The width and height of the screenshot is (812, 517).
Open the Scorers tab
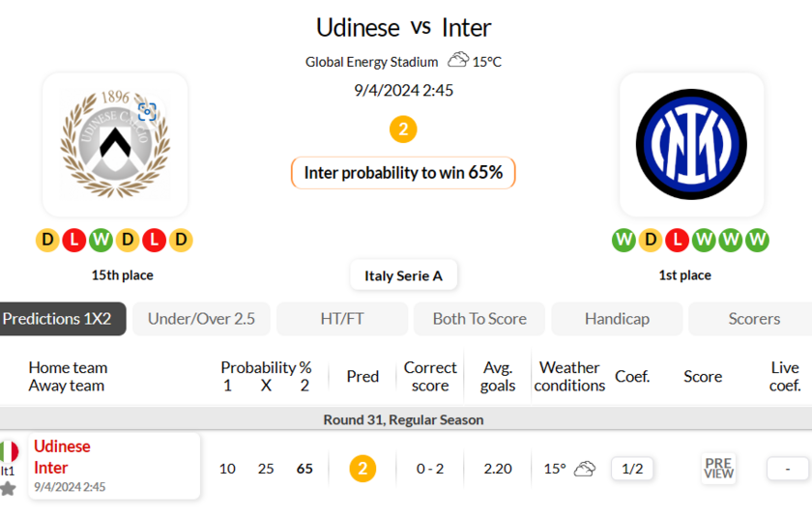pos(754,319)
